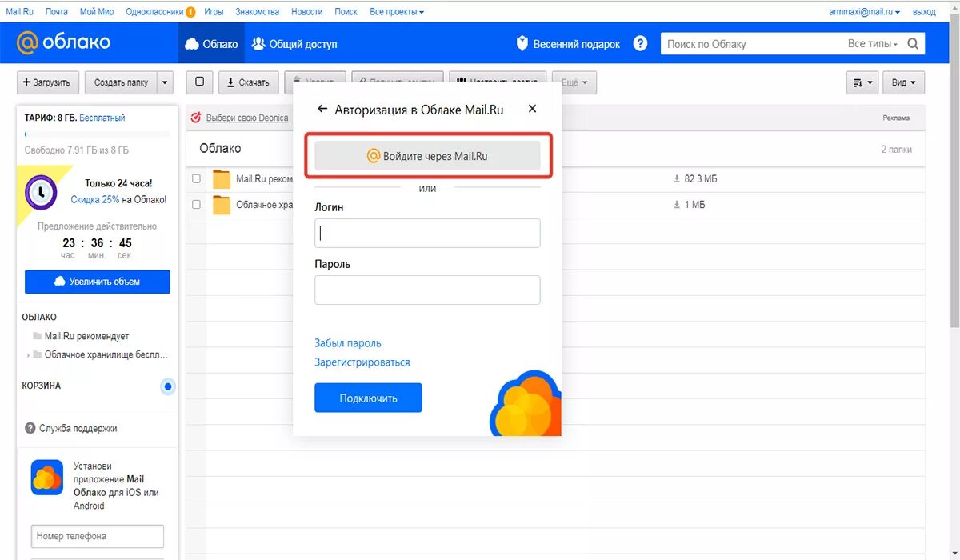Viewport: 960px width, 560px height.
Task: Select Mail.Ru рекомендует in sidebar tree
Action: (86, 336)
